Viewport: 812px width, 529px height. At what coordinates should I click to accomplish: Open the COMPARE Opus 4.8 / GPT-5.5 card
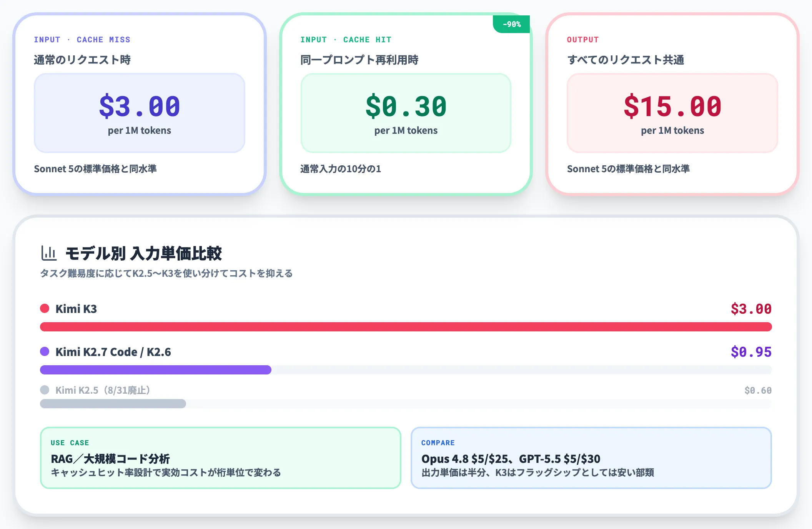(x=591, y=458)
